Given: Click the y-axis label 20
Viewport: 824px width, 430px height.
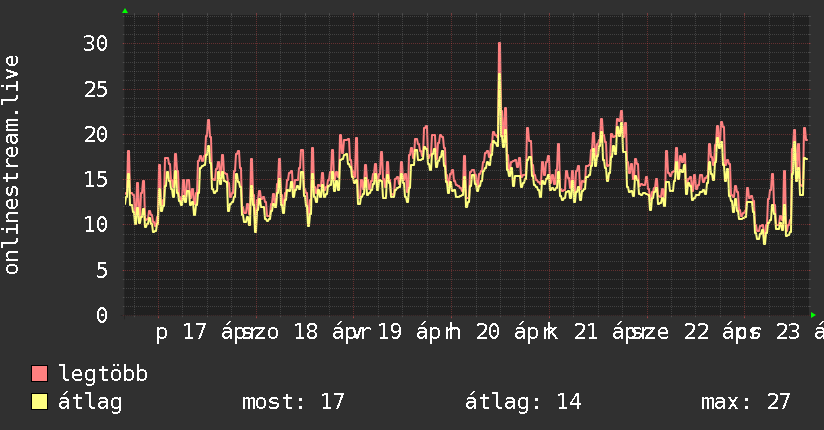Looking at the screenshot, I should tap(96, 135).
